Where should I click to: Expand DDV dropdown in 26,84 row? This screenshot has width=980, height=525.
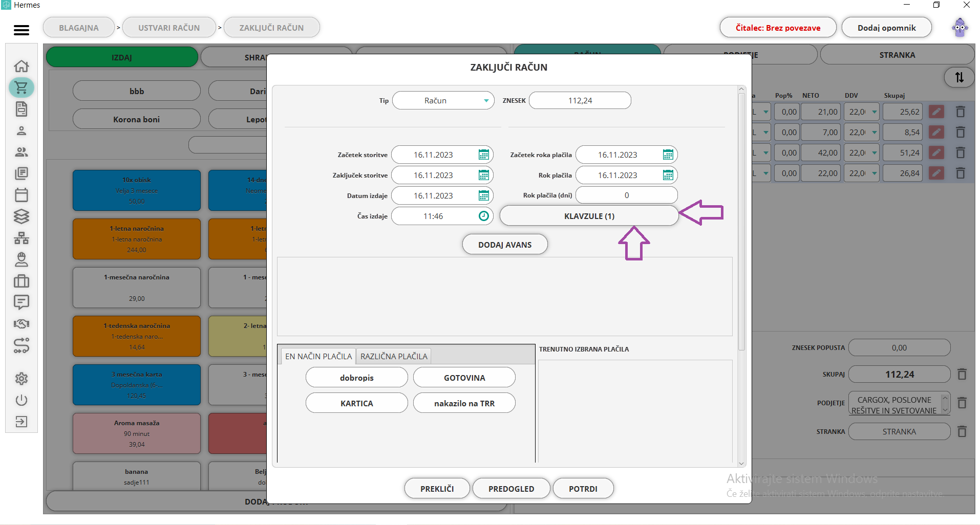tap(875, 173)
